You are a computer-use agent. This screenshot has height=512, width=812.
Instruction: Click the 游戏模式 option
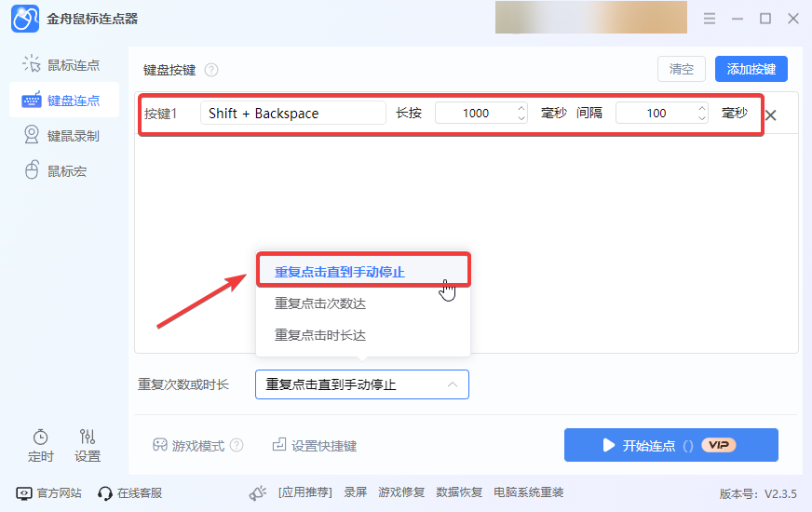tap(189, 445)
